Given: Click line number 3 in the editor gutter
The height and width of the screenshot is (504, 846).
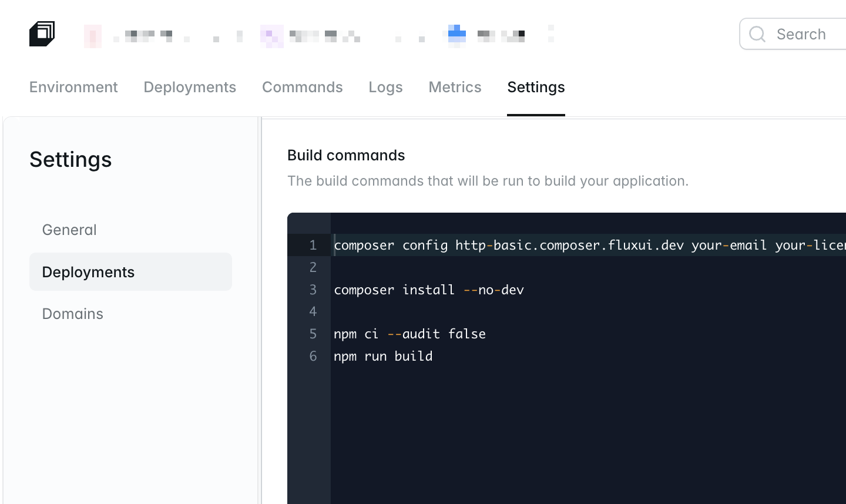Looking at the screenshot, I should coord(313,290).
